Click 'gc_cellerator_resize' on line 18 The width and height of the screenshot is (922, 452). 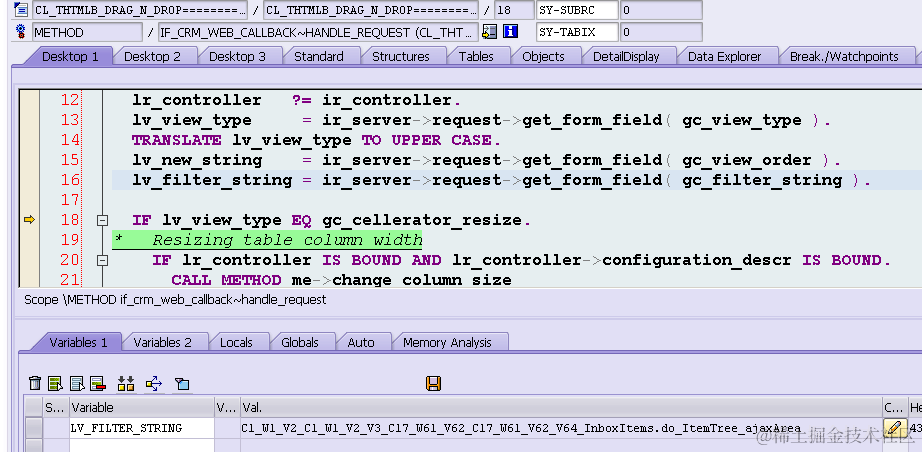[422, 220]
